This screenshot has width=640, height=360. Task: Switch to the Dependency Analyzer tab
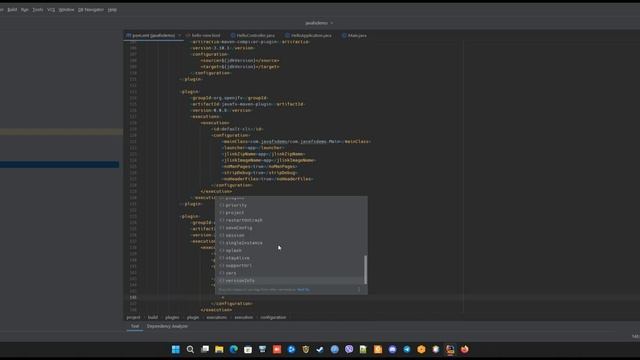[167, 327]
